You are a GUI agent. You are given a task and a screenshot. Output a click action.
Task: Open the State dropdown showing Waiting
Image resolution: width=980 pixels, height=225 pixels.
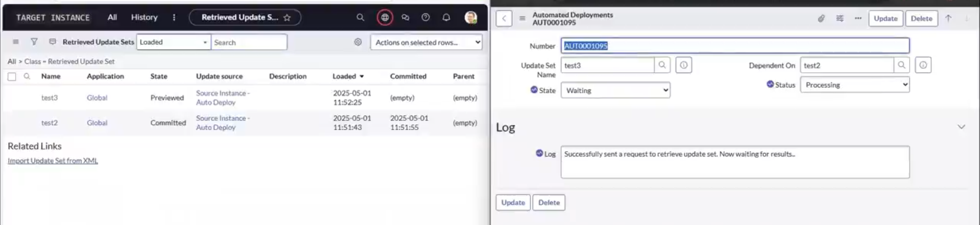click(615, 91)
